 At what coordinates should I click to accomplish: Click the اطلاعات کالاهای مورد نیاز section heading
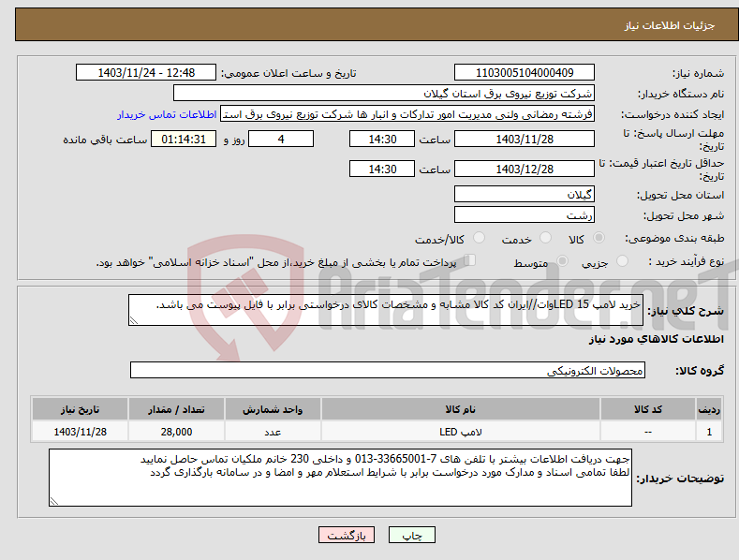click(x=656, y=339)
